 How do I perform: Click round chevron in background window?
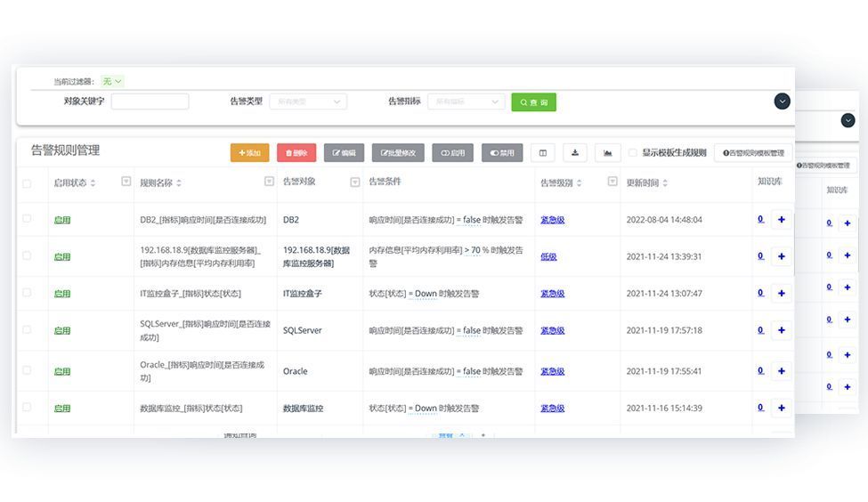848,120
